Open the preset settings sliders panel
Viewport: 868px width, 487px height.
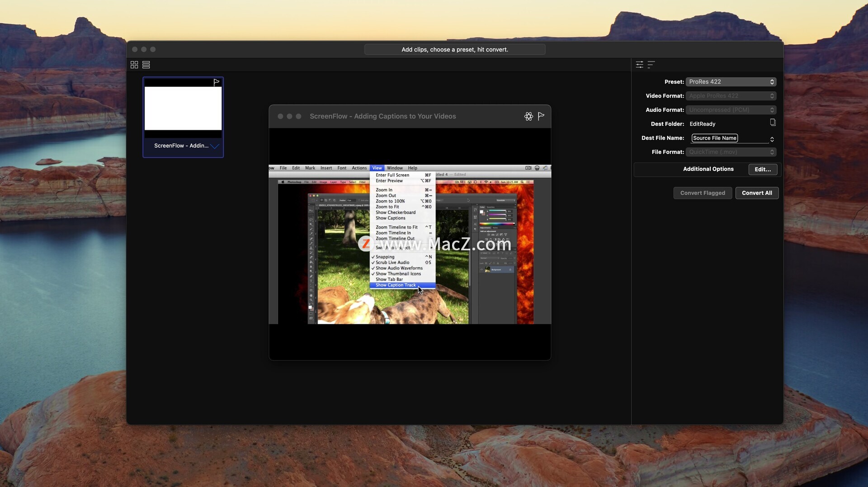(x=639, y=65)
